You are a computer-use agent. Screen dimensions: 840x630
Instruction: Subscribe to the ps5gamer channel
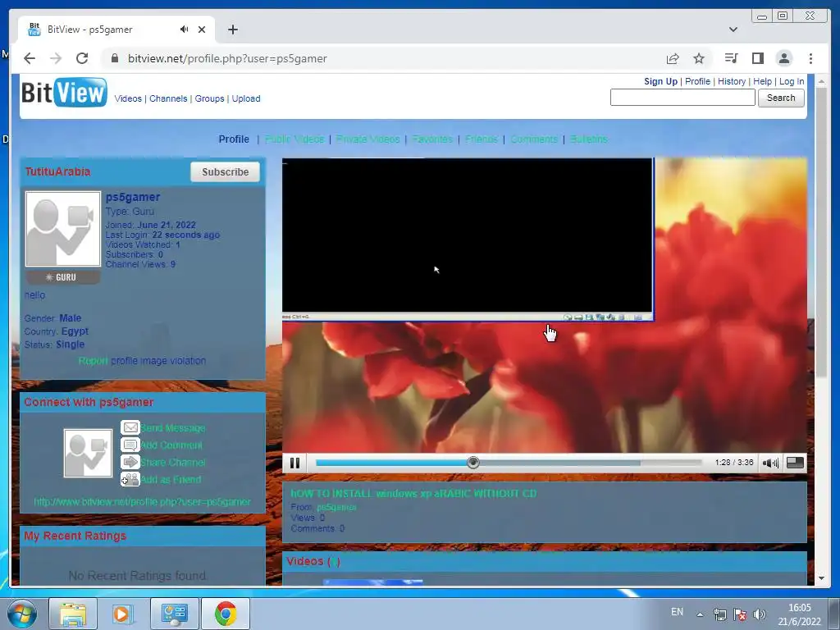[x=225, y=172]
